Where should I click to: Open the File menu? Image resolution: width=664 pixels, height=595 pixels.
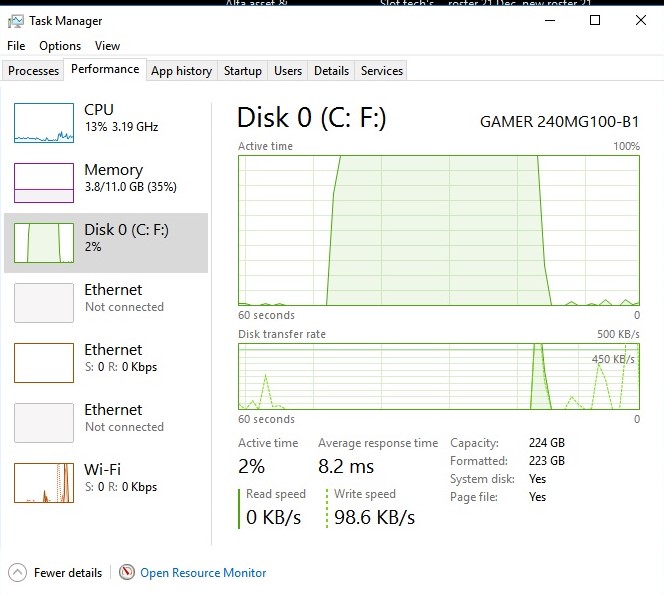pyautogui.click(x=16, y=46)
